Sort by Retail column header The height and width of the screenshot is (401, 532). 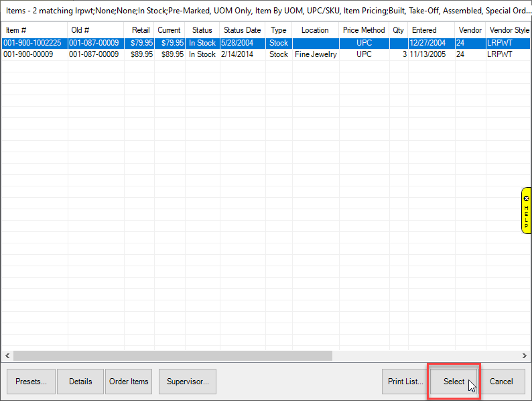[x=141, y=30]
